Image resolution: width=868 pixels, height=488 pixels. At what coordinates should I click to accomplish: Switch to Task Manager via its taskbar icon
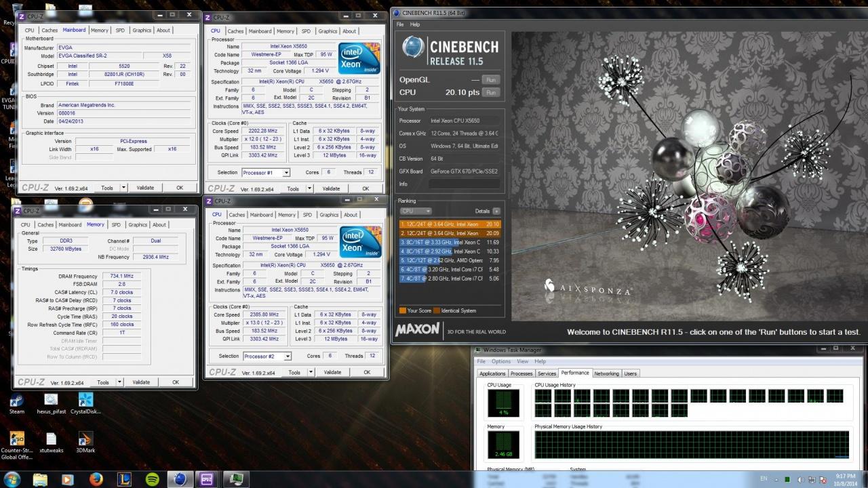coord(236,479)
